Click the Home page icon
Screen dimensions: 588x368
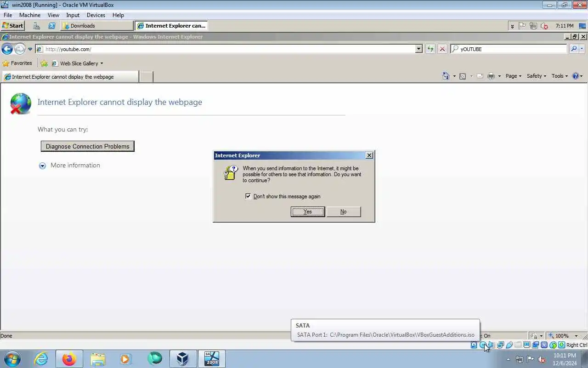click(x=446, y=76)
